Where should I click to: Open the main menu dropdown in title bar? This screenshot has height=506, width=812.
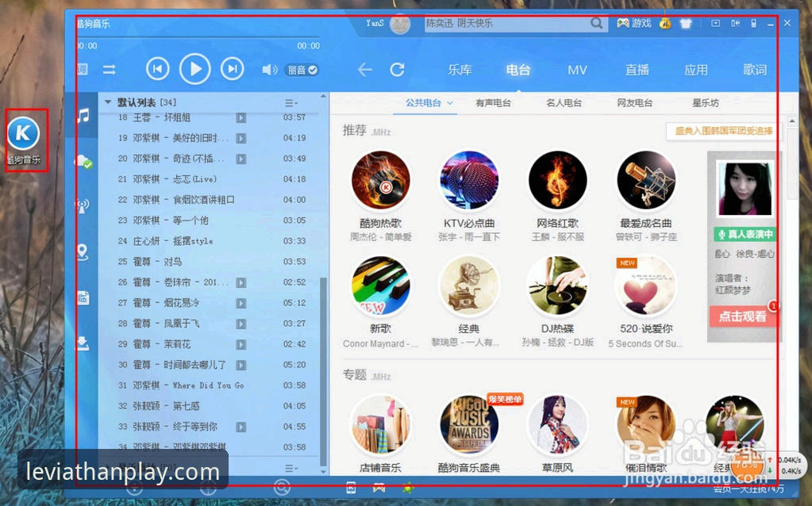pyautogui.click(x=716, y=23)
